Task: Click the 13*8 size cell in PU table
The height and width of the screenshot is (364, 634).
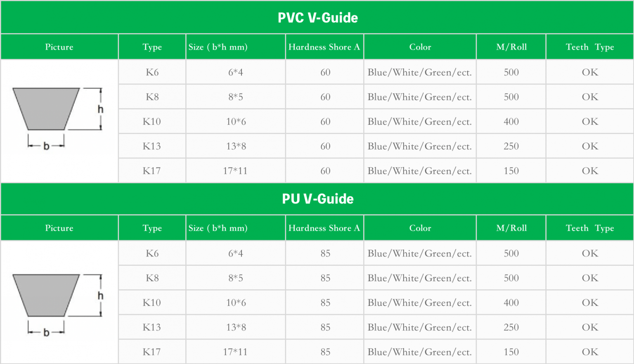Action: point(235,327)
